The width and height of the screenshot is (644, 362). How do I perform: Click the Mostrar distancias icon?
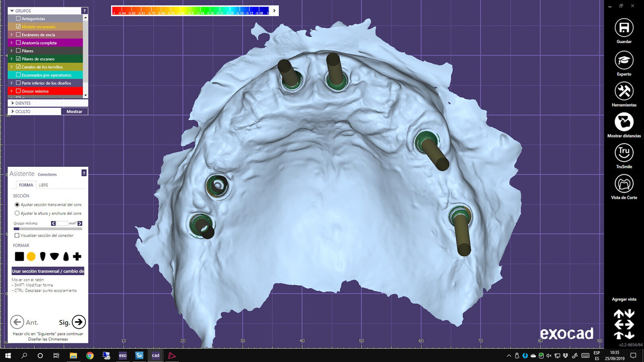point(624,122)
